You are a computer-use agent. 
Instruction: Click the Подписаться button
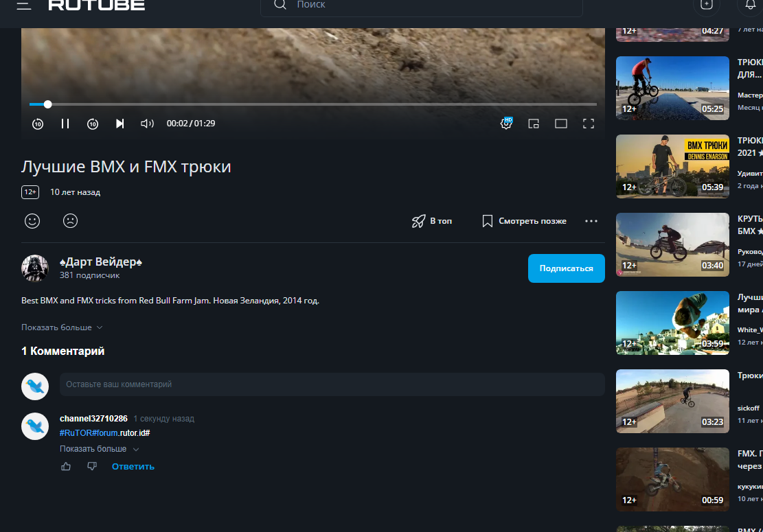tap(567, 268)
